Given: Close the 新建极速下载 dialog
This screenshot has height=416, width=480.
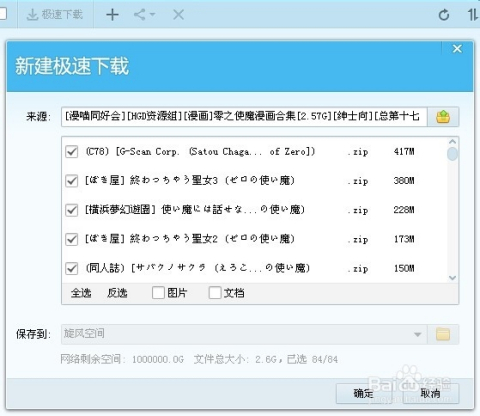Looking at the screenshot, I should point(457,49).
